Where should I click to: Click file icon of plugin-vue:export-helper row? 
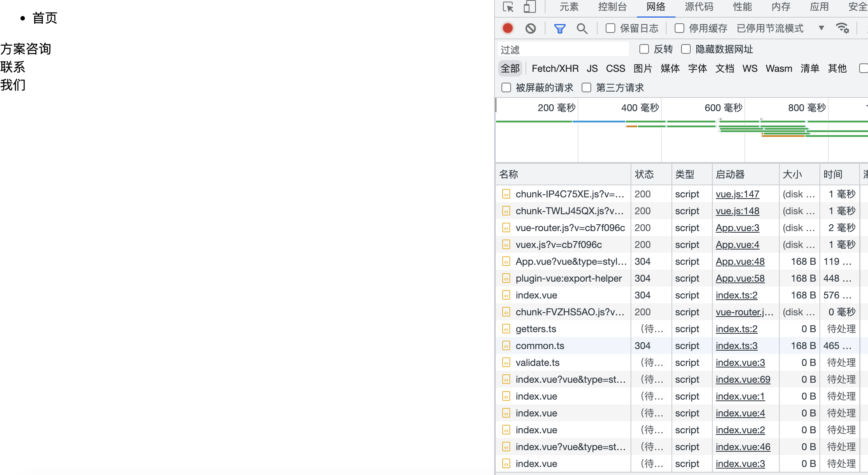(506, 278)
